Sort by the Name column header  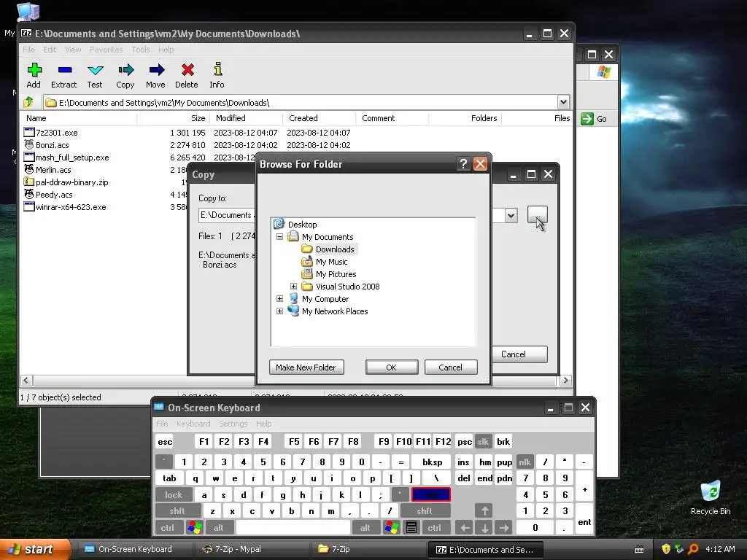click(78, 118)
